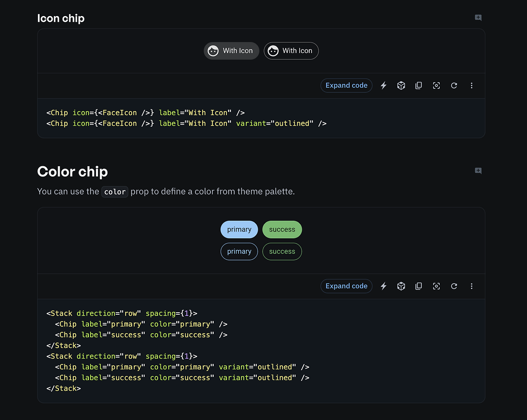
Task: Click the feedback comment icon beside Color chip heading
Action: [478, 171]
